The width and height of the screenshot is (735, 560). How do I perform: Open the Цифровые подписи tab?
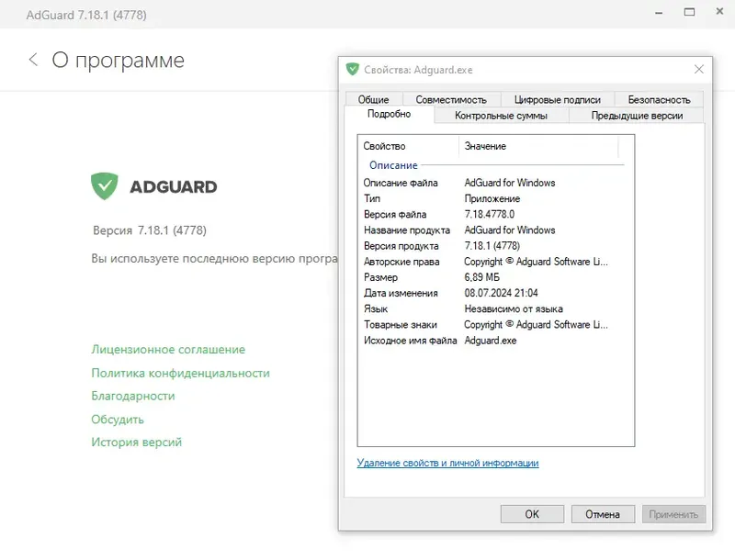pos(558,100)
